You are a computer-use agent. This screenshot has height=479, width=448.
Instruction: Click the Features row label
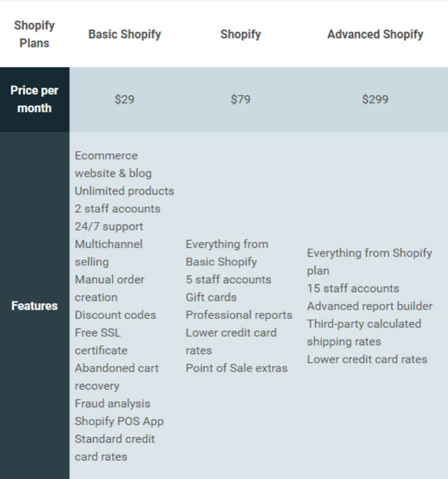click(x=34, y=306)
